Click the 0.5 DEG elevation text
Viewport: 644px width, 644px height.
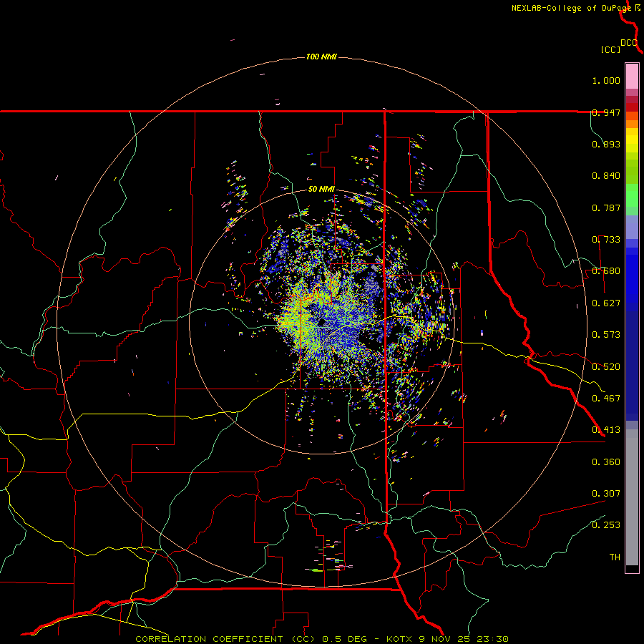[346, 639]
